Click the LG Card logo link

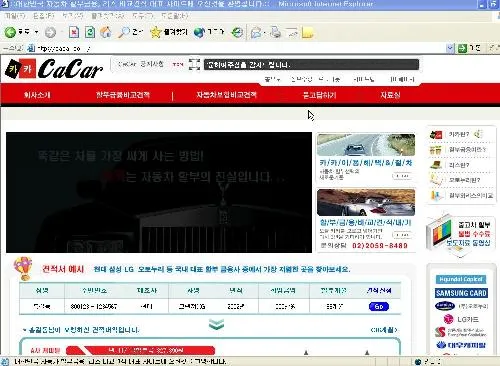(x=461, y=319)
